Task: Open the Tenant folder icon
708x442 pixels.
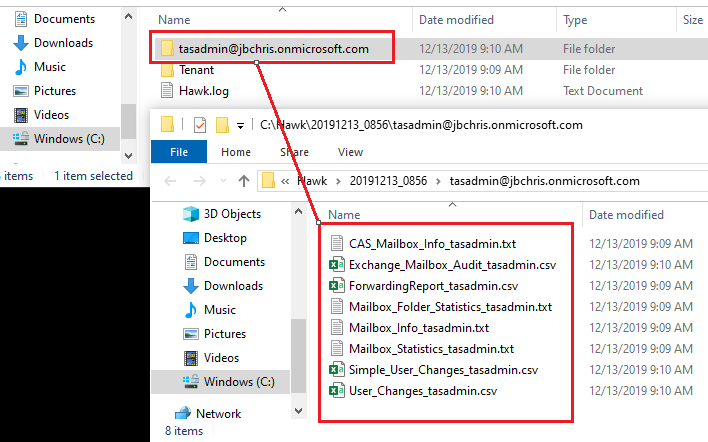Action: pos(168,70)
